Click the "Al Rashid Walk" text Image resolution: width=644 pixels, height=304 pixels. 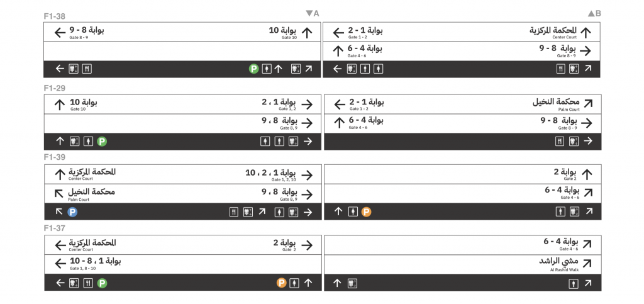point(565,270)
